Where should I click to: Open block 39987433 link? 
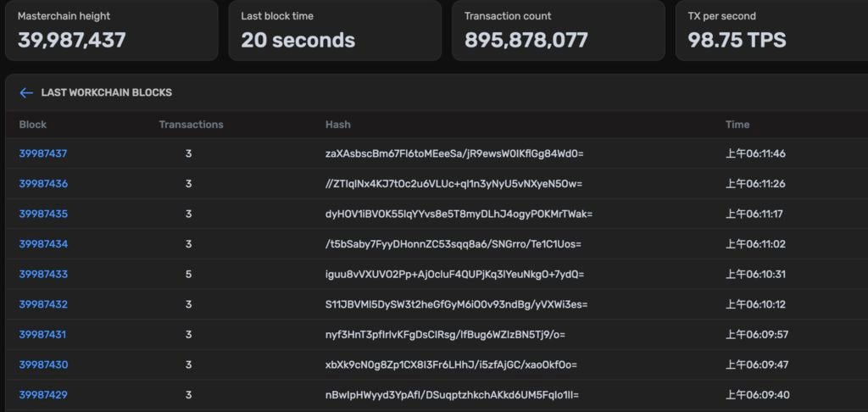[43, 274]
